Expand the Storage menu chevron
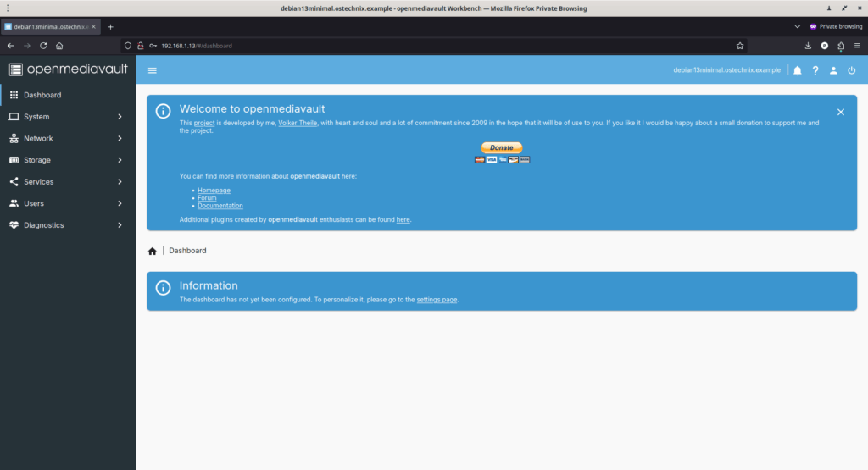Image resolution: width=868 pixels, height=470 pixels. click(x=120, y=160)
